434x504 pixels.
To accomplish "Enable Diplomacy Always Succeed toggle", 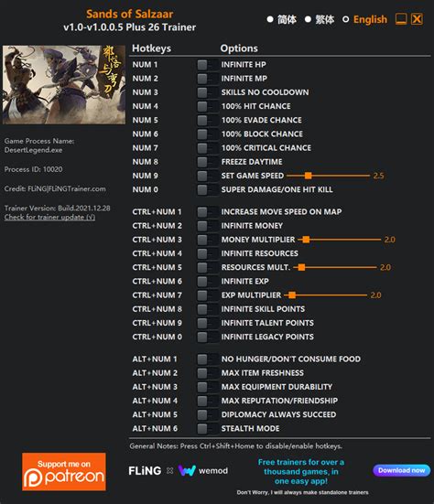I will click(207, 414).
